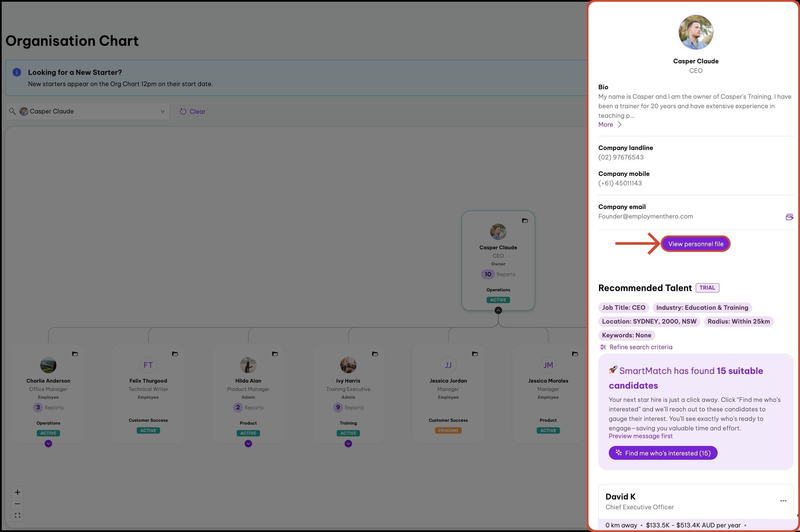Collapse Casper Claude's reports
This screenshot has width=800, height=532.
498,310
